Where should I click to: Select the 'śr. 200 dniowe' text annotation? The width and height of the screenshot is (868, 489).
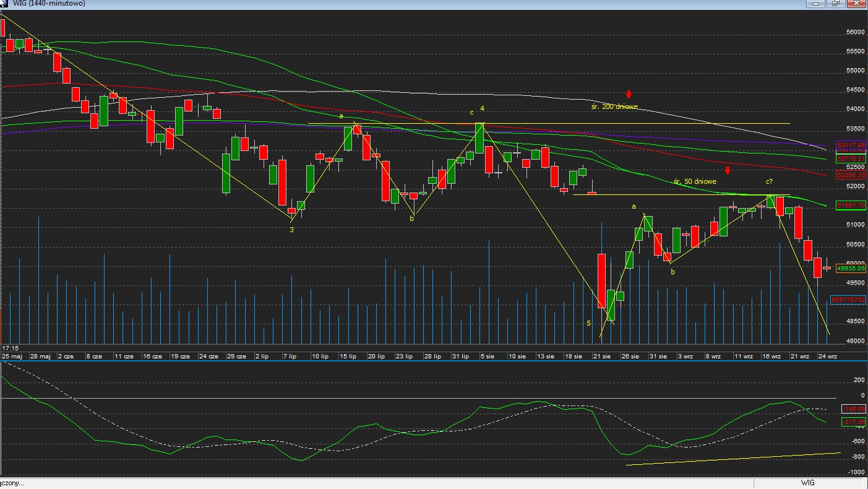[x=614, y=106]
